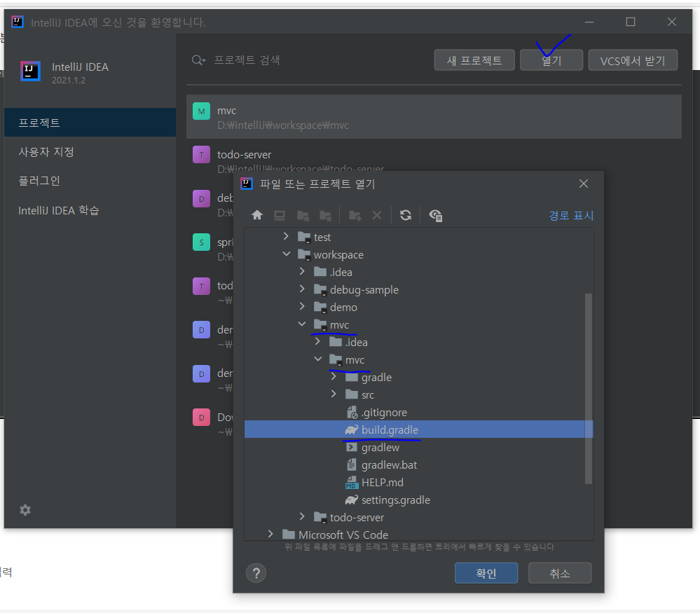The width and height of the screenshot is (700, 613).
Task: Expand the demo folder
Action: (x=302, y=306)
